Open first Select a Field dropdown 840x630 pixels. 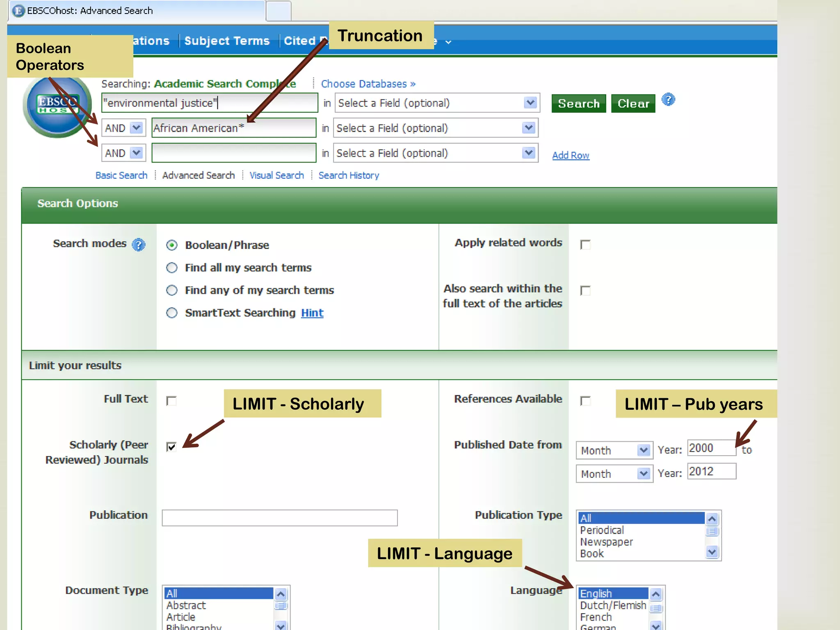click(x=530, y=103)
